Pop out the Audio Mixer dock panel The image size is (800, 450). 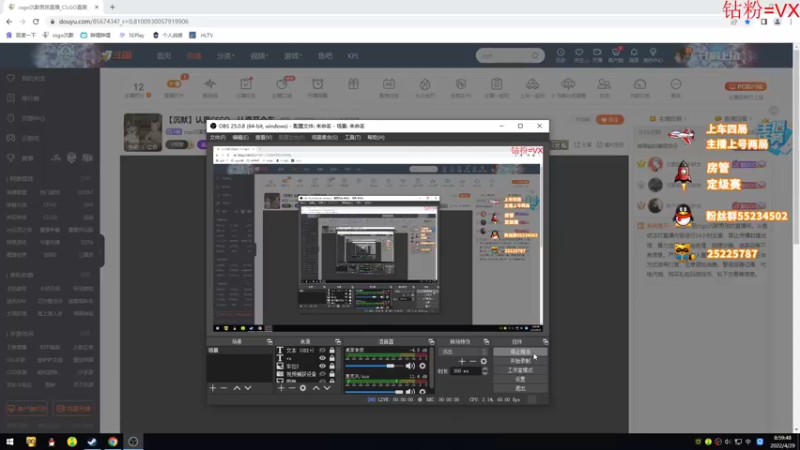(x=431, y=342)
